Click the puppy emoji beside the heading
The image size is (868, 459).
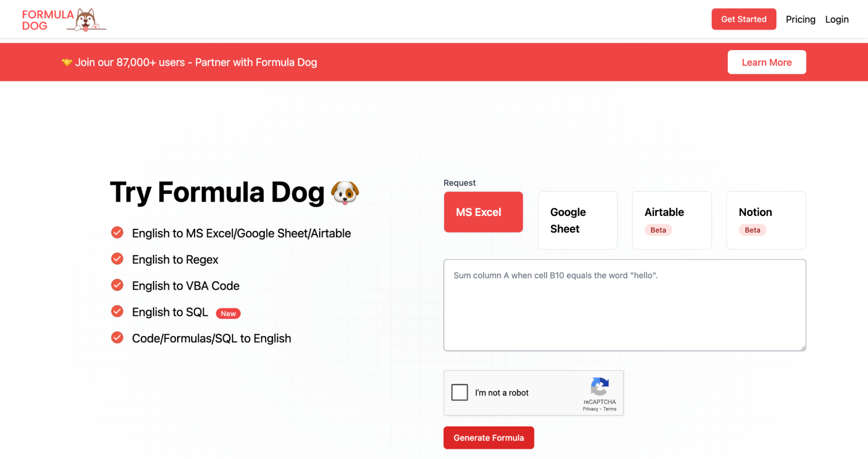[345, 193]
